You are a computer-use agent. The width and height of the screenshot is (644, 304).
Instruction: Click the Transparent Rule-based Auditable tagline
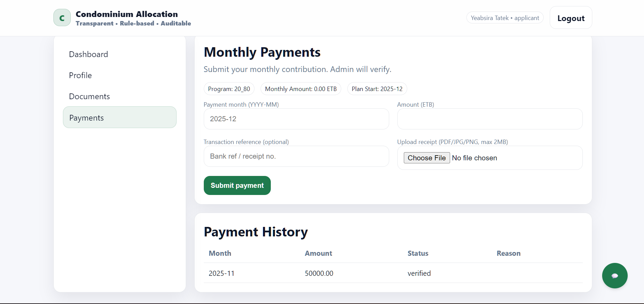pos(133,23)
